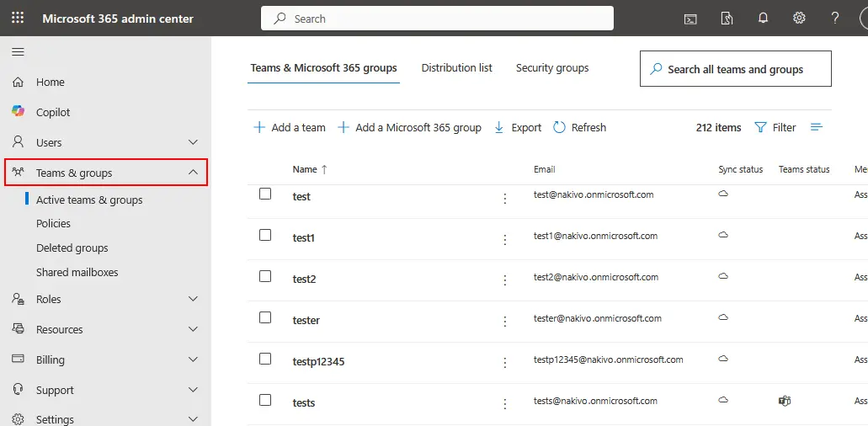This screenshot has height=426, width=868.
Task: Expand the Support menu chevron
Action: pyautogui.click(x=193, y=390)
